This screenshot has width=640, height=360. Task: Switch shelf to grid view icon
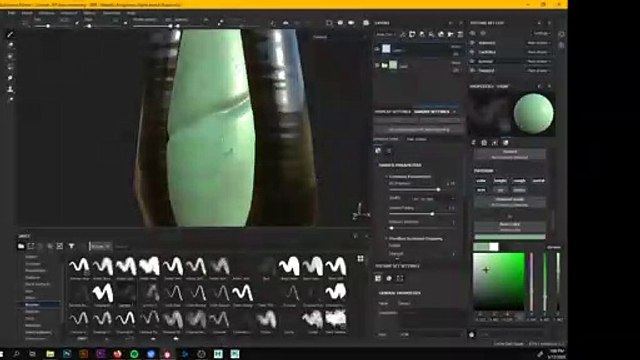point(360,258)
